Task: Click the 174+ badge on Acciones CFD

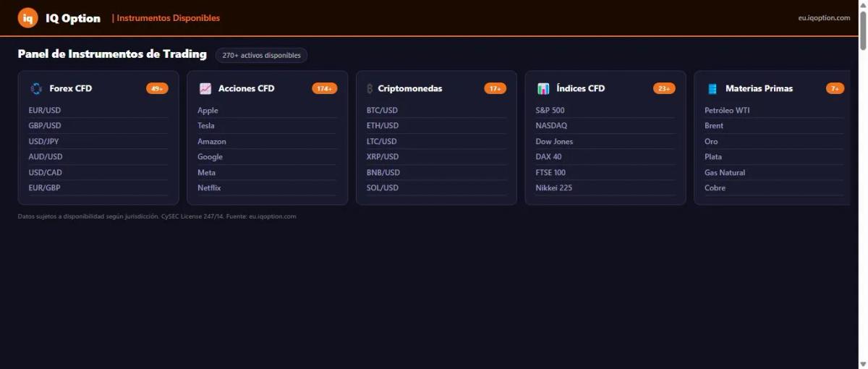Action: click(325, 88)
